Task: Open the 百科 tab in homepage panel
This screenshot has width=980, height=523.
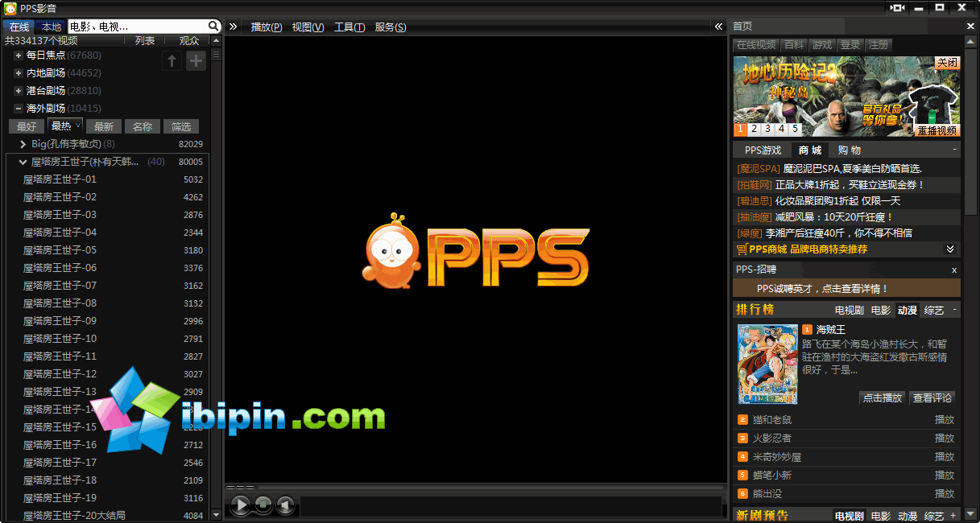Action: (x=794, y=45)
